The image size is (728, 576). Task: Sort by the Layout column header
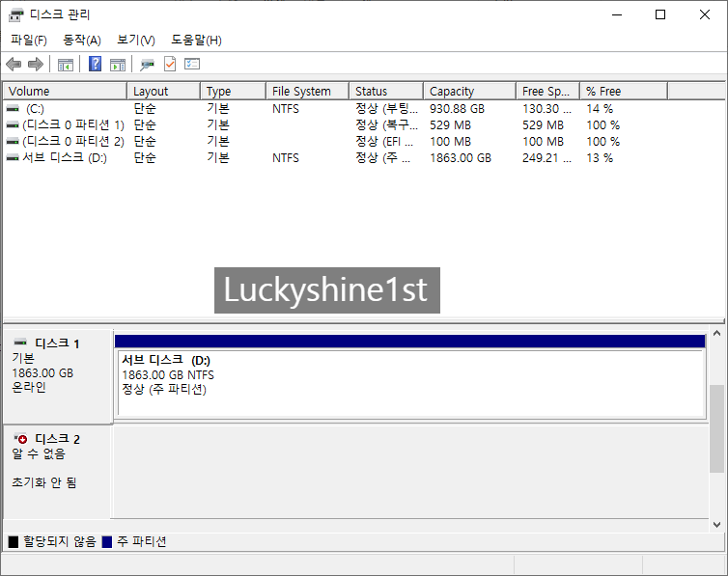pos(164,91)
